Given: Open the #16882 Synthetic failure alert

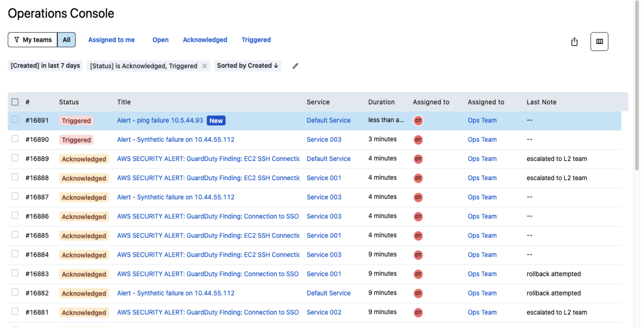Looking at the screenshot, I should pos(176,293).
